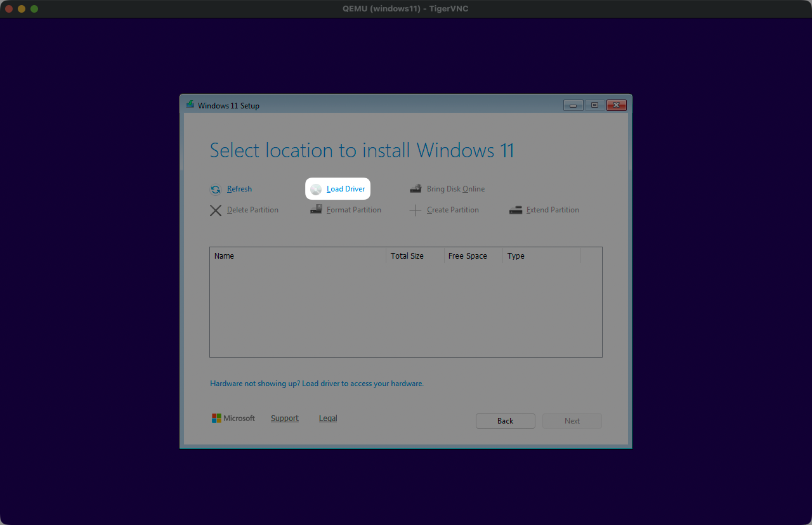Click the Free Space column header
This screenshot has width=812, height=525.
tap(473, 256)
